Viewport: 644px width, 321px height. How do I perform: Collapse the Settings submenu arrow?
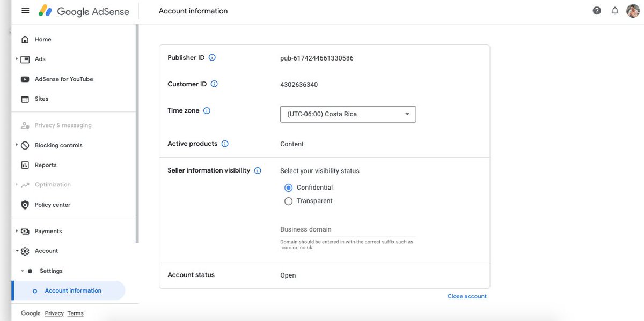(22, 271)
